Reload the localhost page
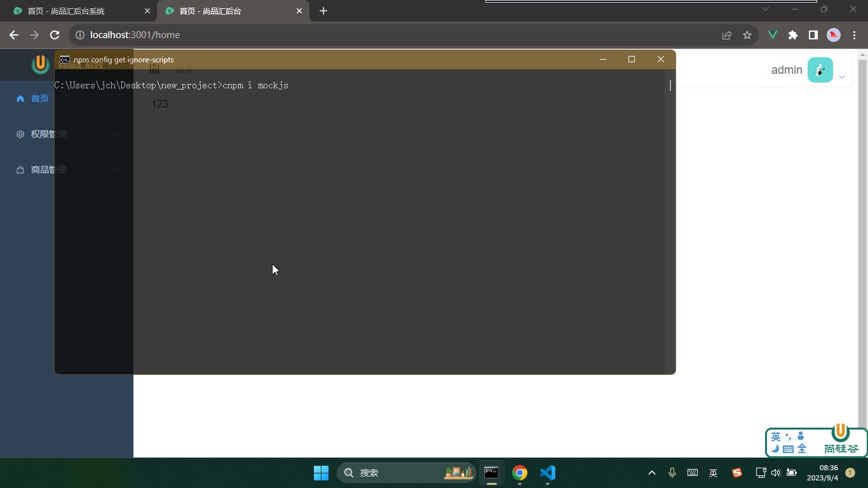868x488 pixels. coord(55,35)
